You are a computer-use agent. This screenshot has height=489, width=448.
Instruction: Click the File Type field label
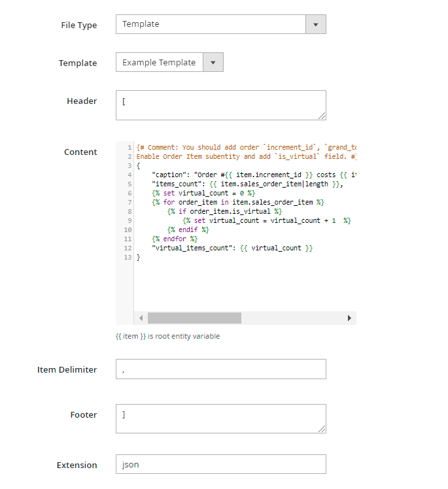point(78,25)
